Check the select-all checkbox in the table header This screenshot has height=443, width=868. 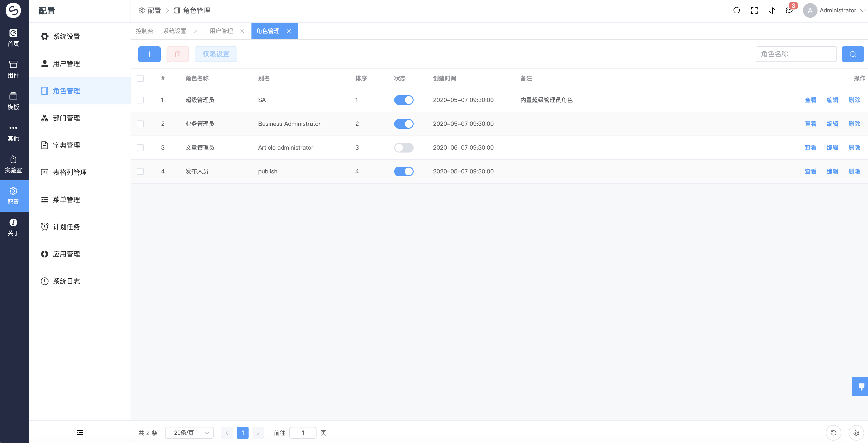[x=141, y=78]
